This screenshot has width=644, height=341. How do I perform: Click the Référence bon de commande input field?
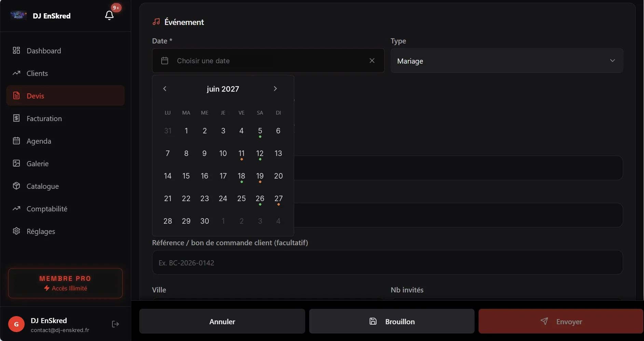click(x=387, y=262)
